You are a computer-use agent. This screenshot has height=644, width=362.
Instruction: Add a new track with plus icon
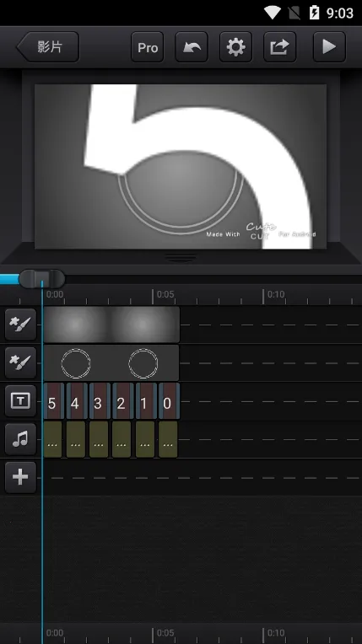pos(20,477)
